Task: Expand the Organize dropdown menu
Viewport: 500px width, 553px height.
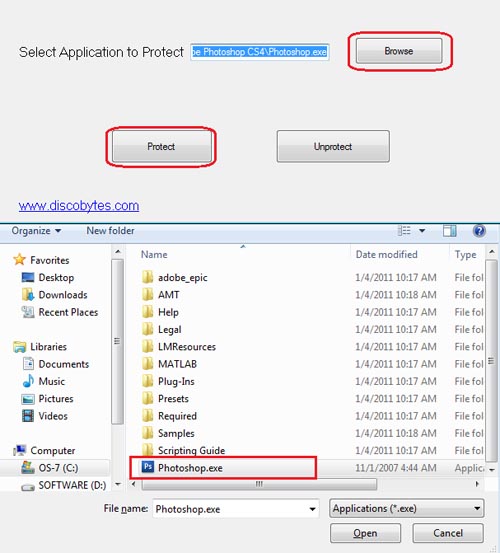Action: click(x=36, y=231)
